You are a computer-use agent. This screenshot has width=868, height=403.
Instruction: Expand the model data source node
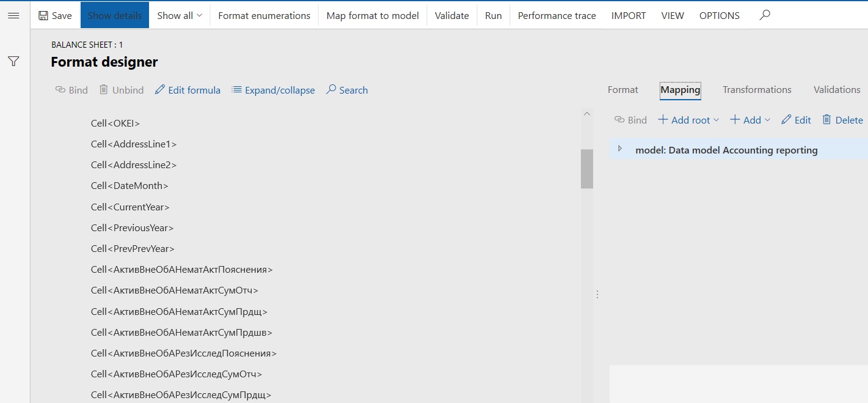[620, 149]
